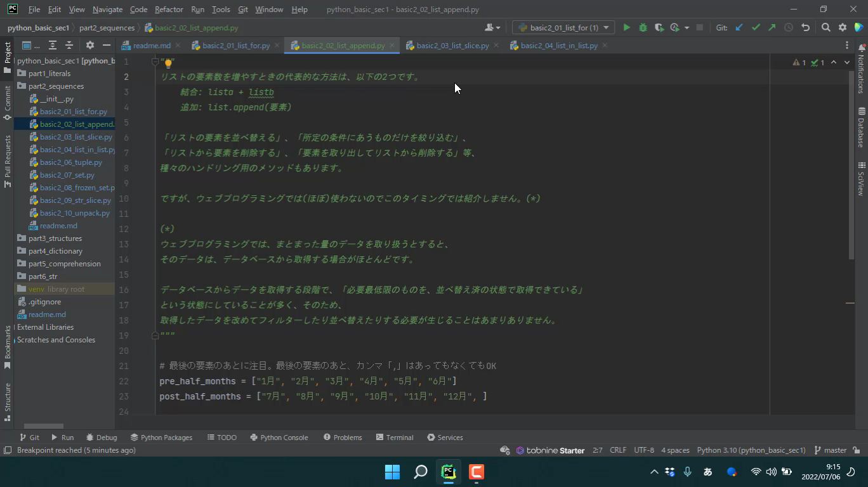Expand the part3_structures folder
Image resolution: width=868 pixels, height=487 pixels.
pos(22,238)
